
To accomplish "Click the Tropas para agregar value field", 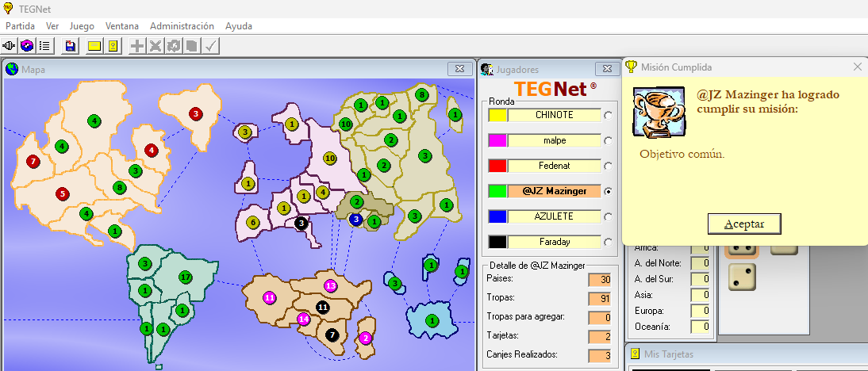I will [x=600, y=318].
